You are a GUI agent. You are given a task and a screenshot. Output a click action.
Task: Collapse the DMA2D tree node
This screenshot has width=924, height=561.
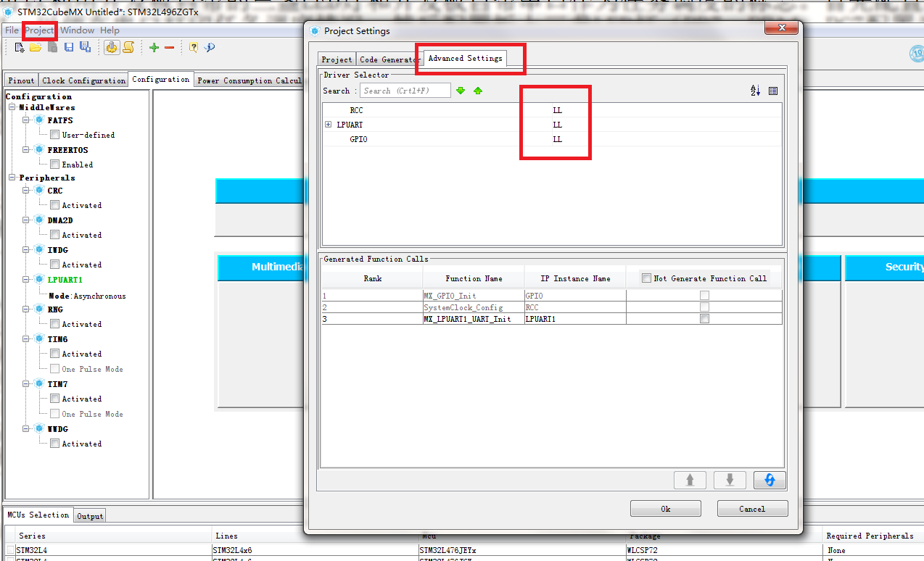point(26,220)
